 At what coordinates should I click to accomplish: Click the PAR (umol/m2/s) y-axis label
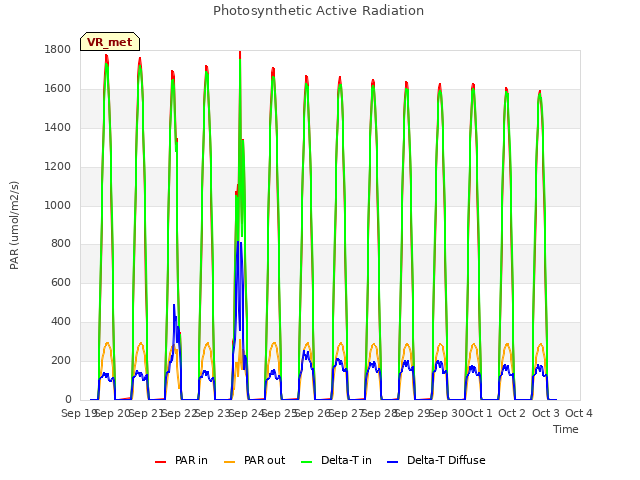(x=14, y=225)
